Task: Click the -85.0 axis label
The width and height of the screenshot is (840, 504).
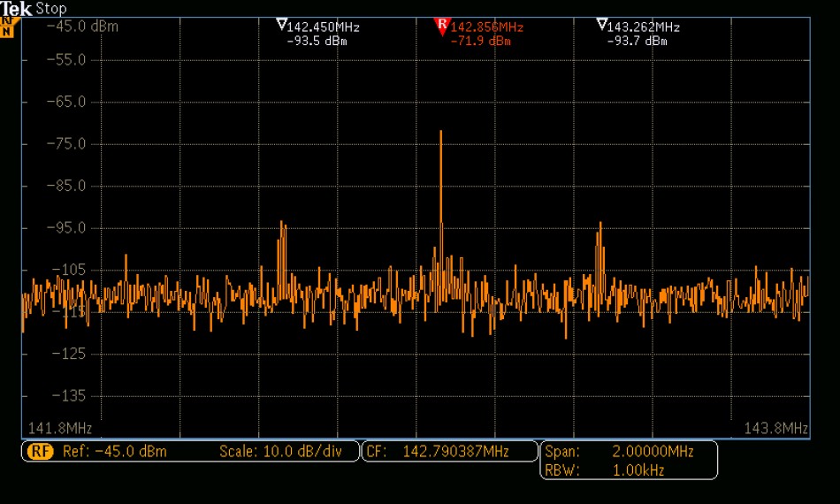Action: [66, 186]
